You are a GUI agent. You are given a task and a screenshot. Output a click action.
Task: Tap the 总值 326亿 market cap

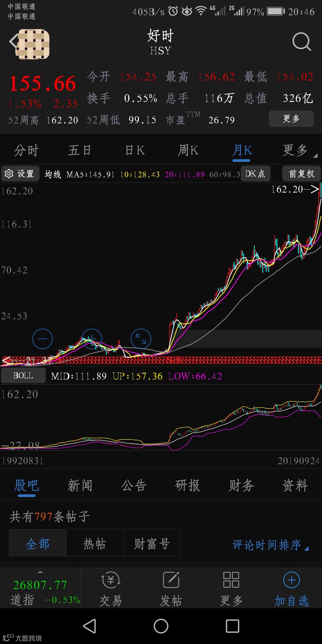coord(278,98)
